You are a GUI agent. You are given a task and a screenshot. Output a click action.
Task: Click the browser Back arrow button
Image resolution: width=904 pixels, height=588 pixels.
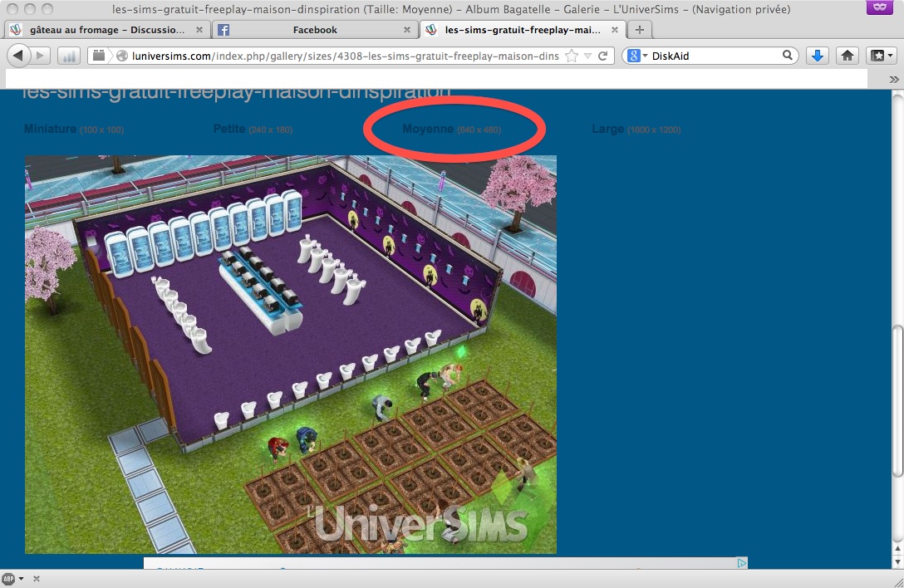coord(18,56)
